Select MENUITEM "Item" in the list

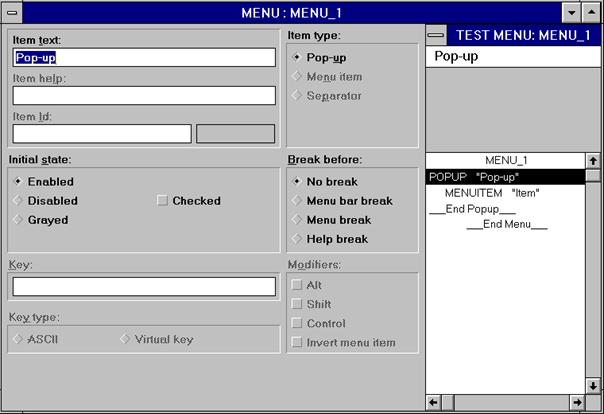492,193
